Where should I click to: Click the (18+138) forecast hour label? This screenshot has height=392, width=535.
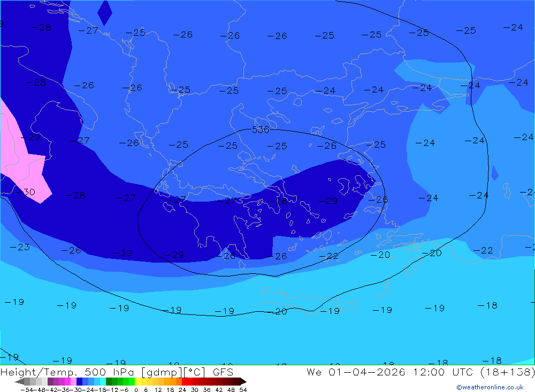507,372
